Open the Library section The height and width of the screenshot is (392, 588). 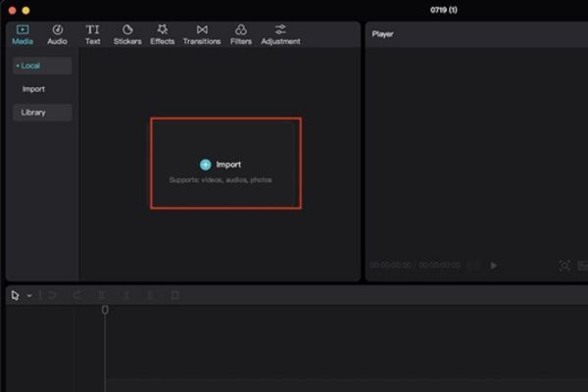coord(33,113)
